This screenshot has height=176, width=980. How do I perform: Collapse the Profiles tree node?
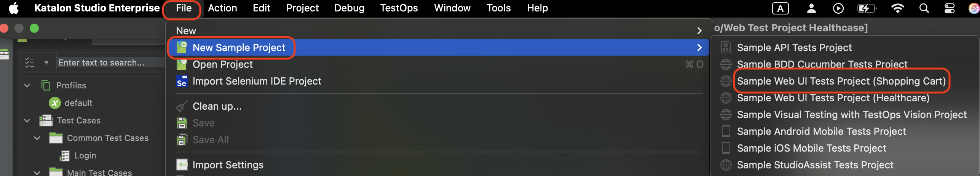pyautogui.click(x=27, y=85)
